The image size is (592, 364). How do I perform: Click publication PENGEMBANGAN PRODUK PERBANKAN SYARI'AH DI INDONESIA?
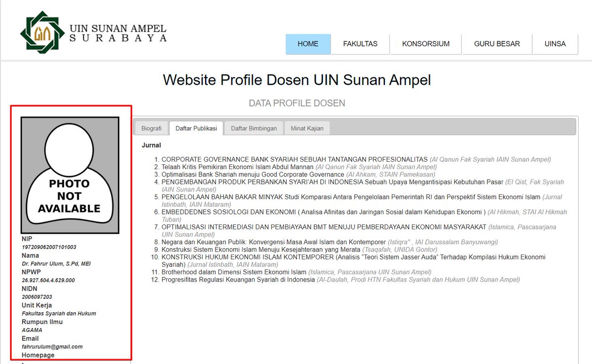333,182
